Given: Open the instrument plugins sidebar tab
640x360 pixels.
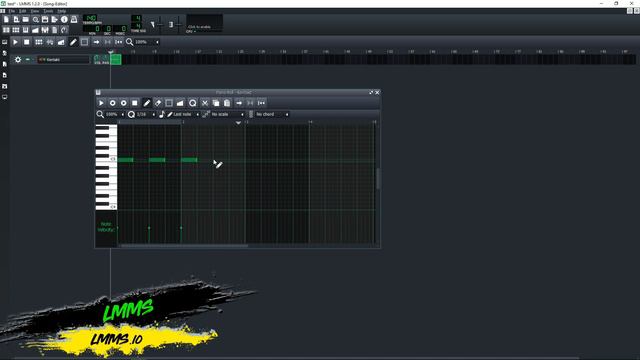Looking at the screenshot, I should [4, 42].
